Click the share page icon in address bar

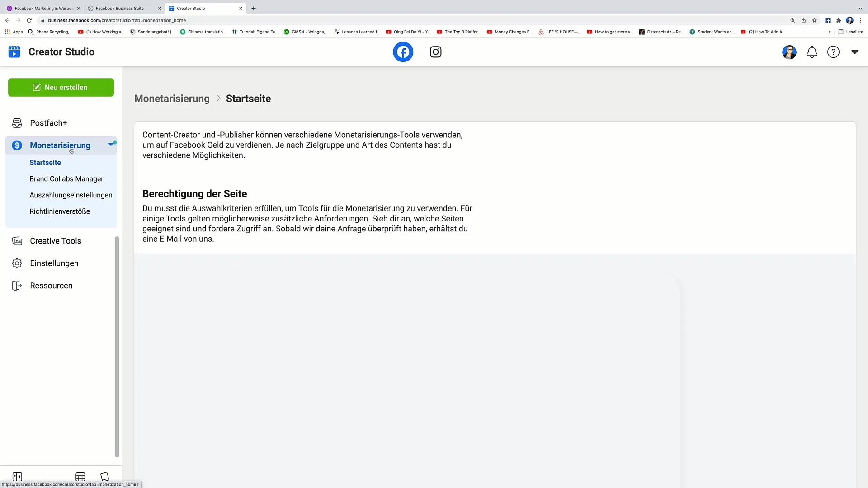(x=803, y=20)
